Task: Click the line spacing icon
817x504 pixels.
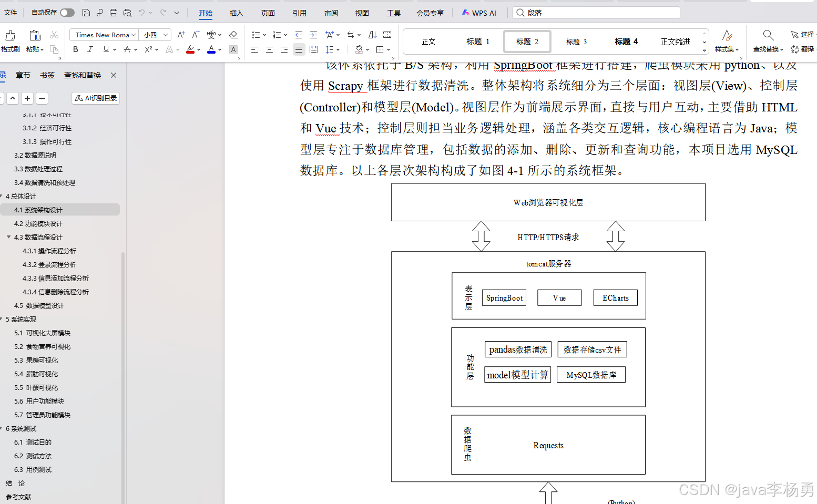Action: (330, 49)
